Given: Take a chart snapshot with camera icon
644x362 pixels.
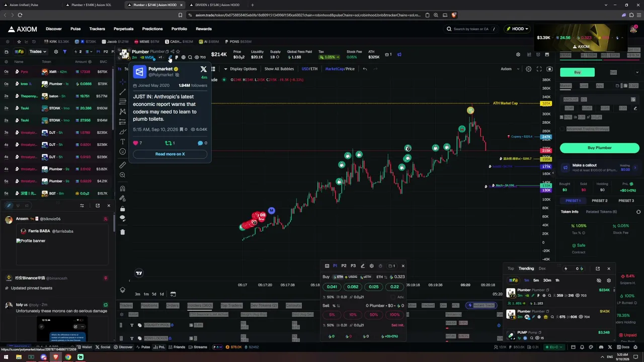Looking at the screenshot, I should (x=549, y=69).
